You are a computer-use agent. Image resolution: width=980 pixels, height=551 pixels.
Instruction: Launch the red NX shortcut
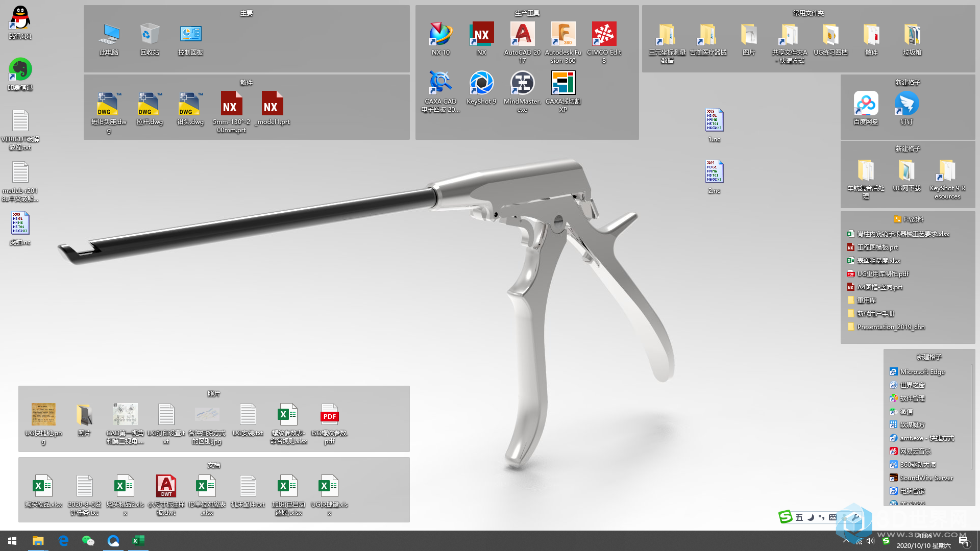tap(482, 39)
